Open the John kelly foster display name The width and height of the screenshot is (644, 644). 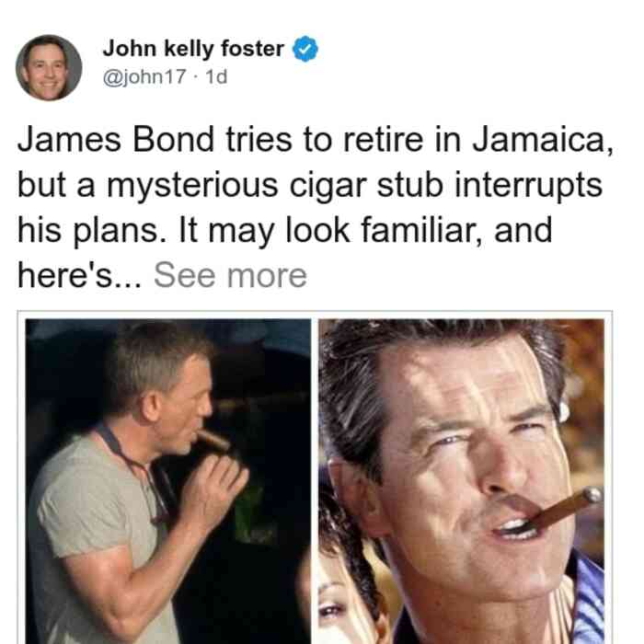click(193, 49)
